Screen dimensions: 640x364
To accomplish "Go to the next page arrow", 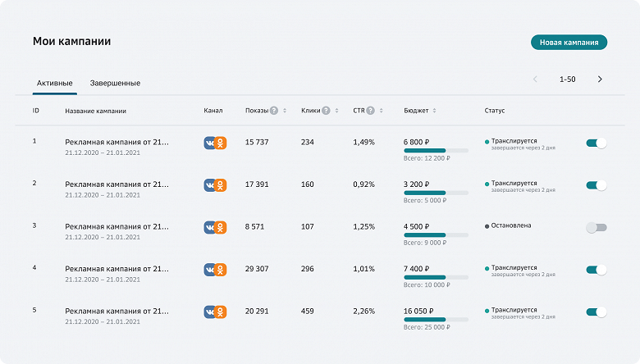I will [x=600, y=80].
